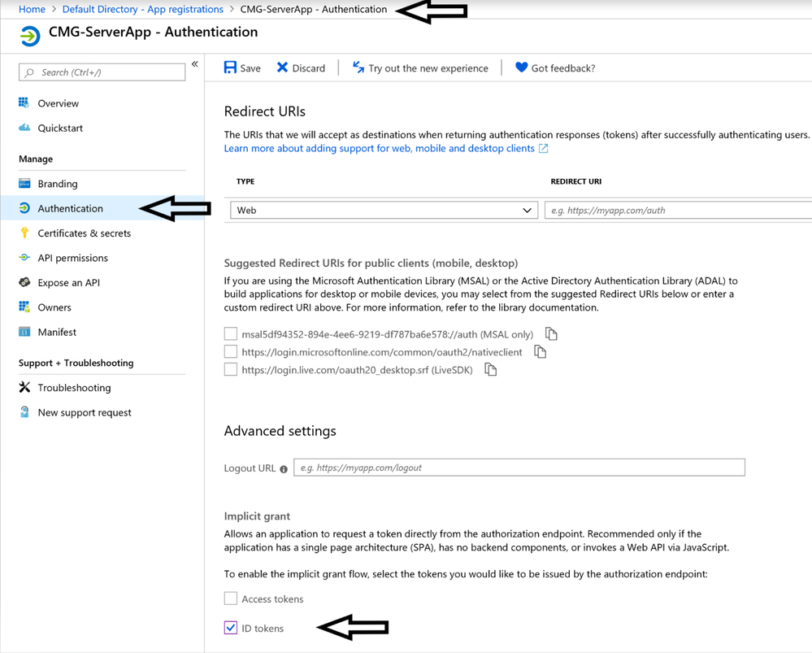Open Overview in the sidebar menu
Image resolution: width=812 pixels, height=653 pixels.
[x=58, y=103]
